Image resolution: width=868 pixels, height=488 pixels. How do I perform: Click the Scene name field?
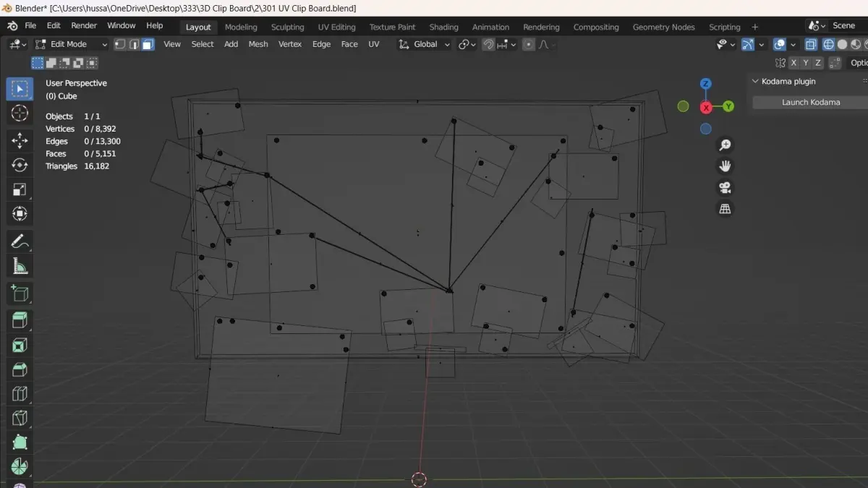(849, 25)
